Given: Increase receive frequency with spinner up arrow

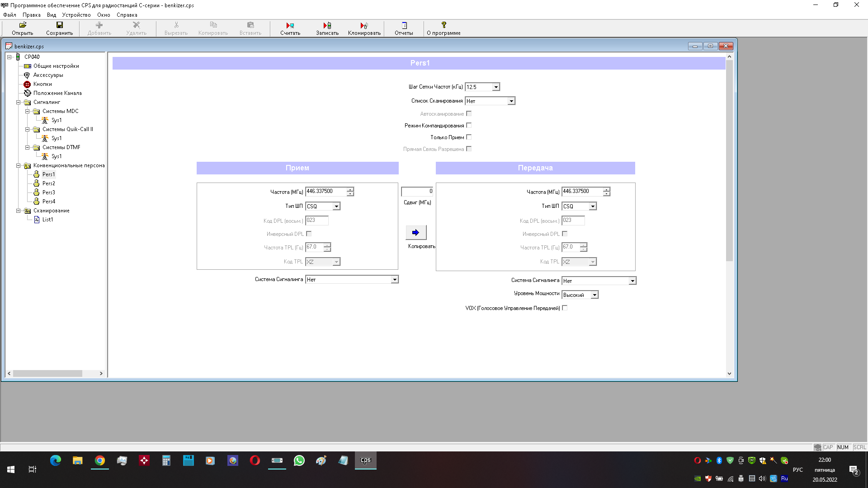Looking at the screenshot, I should tap(350, 189).
